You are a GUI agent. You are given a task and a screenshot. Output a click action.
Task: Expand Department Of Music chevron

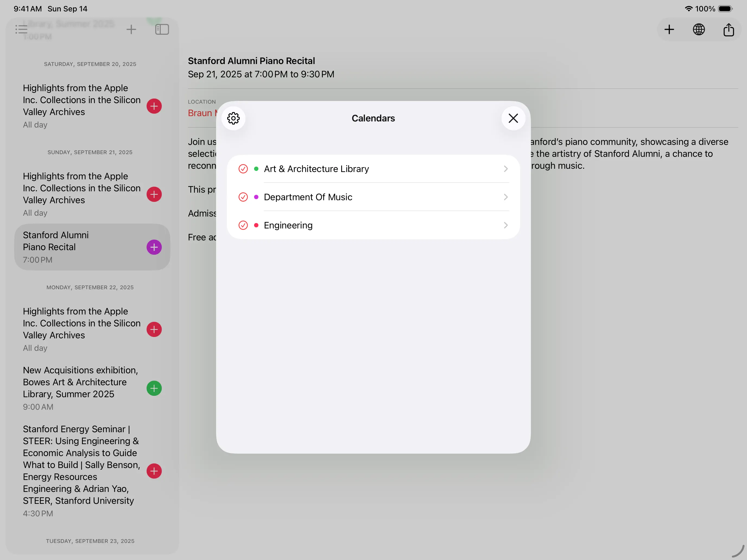point(505,197)
